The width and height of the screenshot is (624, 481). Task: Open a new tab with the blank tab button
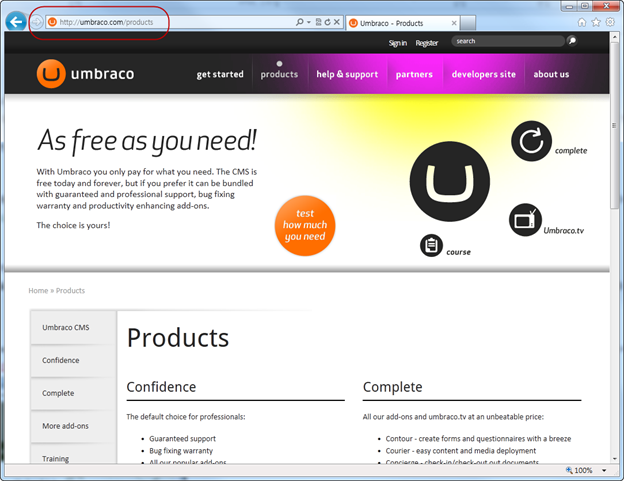[468, 23]
